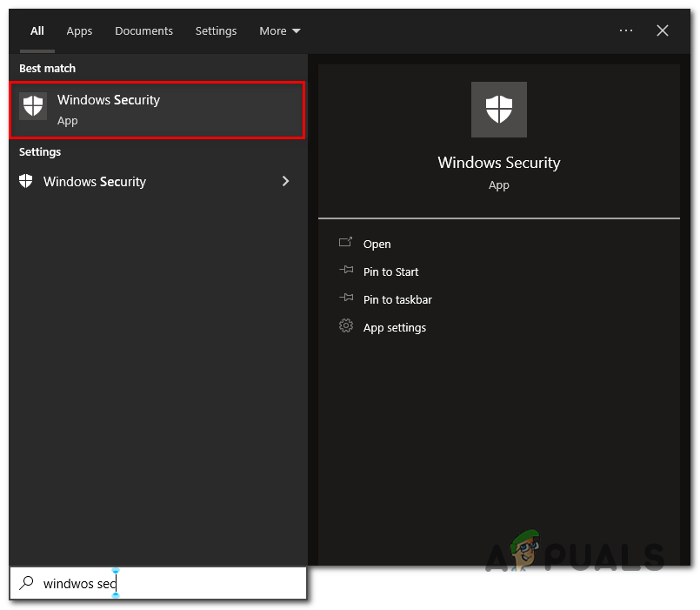Viewport: 700px width, 610px height.
Task: Expand the Windows Security settings chevron
Action: (x=286, y=181)
